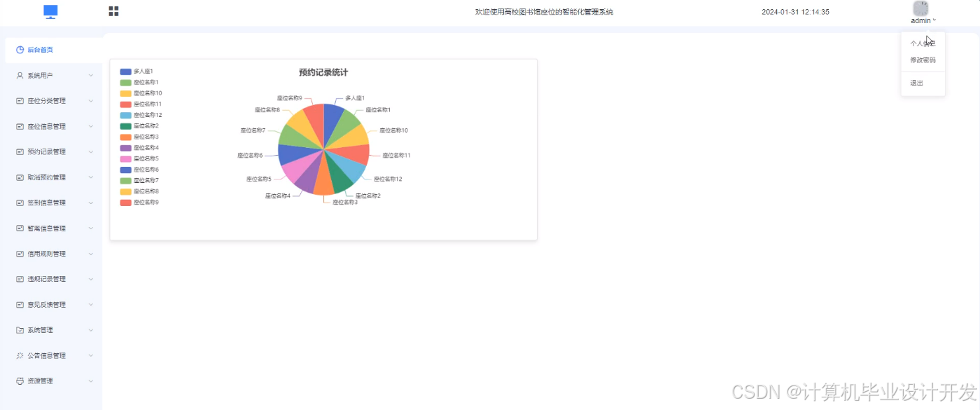This screenshot has width=980, height=410.
Task: Click the admin avatar image
Action: (x=920, y=8)
